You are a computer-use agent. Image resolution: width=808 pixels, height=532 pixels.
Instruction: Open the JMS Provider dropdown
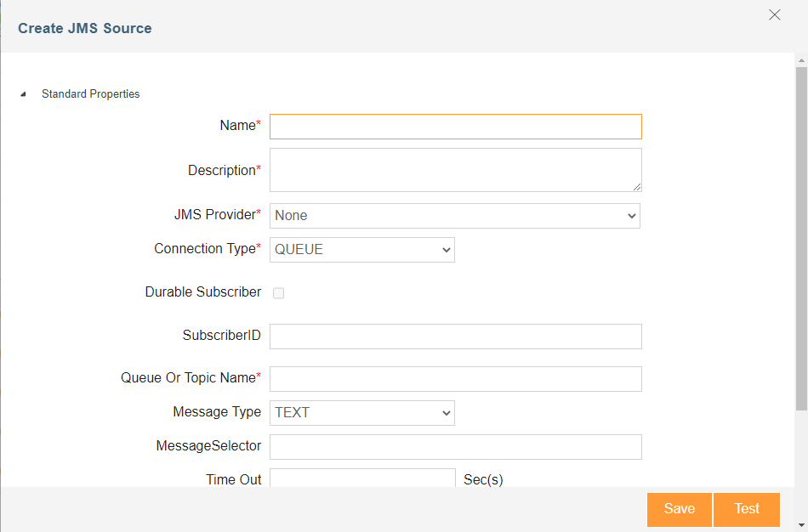(x=455, y=216)
